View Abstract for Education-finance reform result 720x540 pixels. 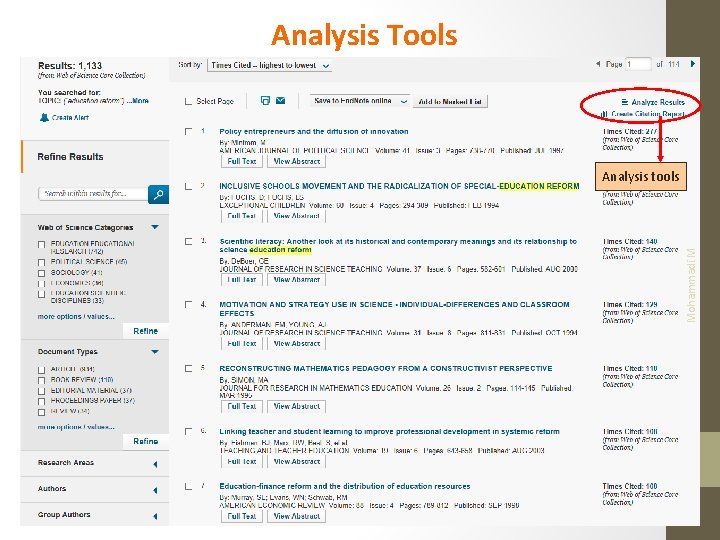click(297, 516)
